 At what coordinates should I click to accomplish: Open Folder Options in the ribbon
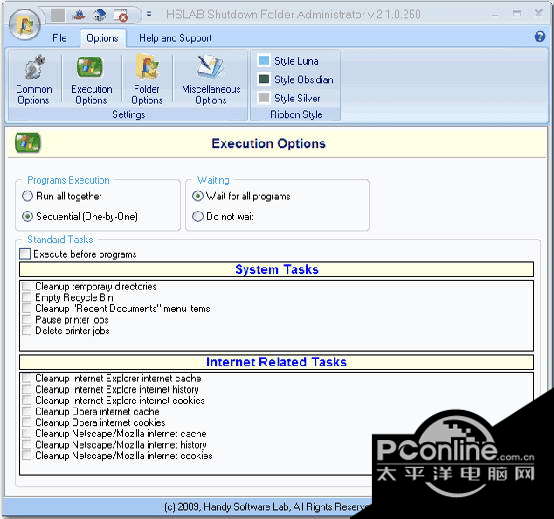pyautogui.click(x=147, y=80)
